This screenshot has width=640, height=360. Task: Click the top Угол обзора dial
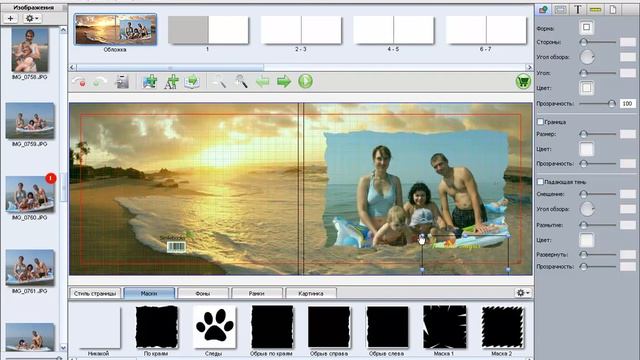[587, 57]
